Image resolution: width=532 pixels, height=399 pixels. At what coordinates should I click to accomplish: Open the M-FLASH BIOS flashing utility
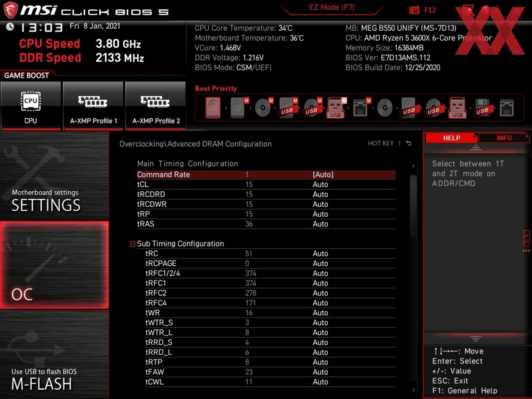(54, 354)
